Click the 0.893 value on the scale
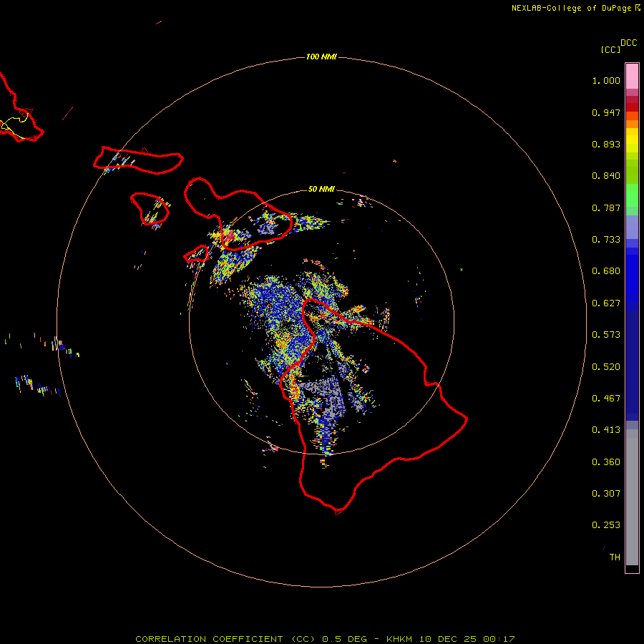This screenshot has width=644, height=644. (606, 144)
